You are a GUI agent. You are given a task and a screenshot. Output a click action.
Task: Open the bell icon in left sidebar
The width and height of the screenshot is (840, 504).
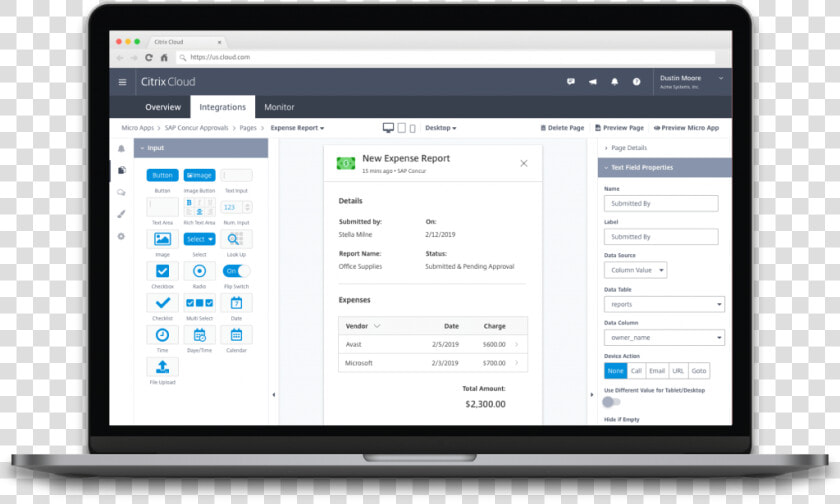121,148
